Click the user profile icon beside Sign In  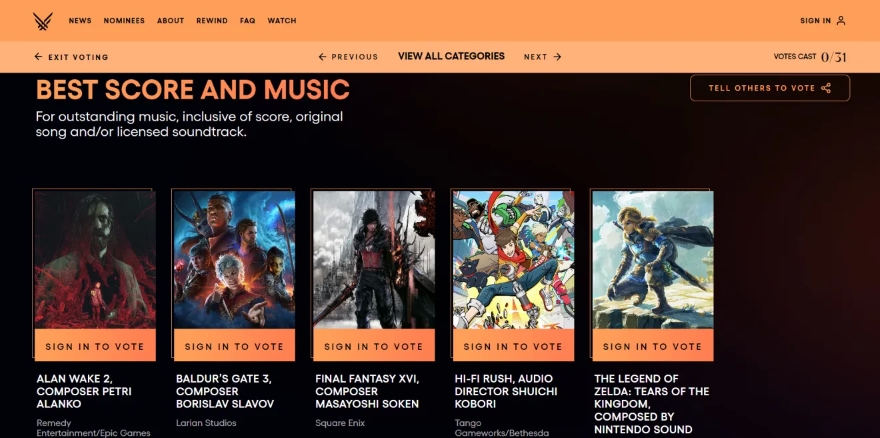[x=841, y=21]
